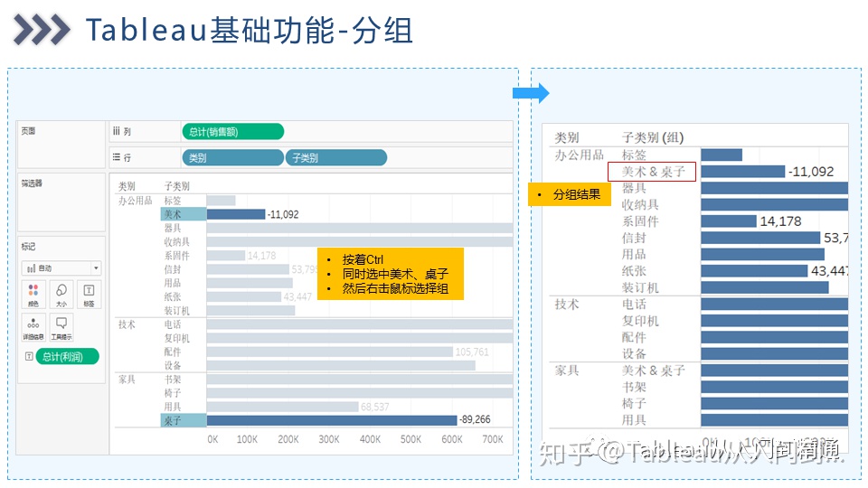
Task: Click 收纳具 row label in left chart
Action: coord(176,242)
